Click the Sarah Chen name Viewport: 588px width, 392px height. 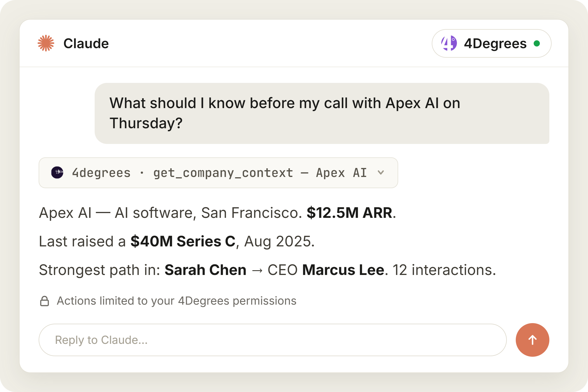click(206, 270)
